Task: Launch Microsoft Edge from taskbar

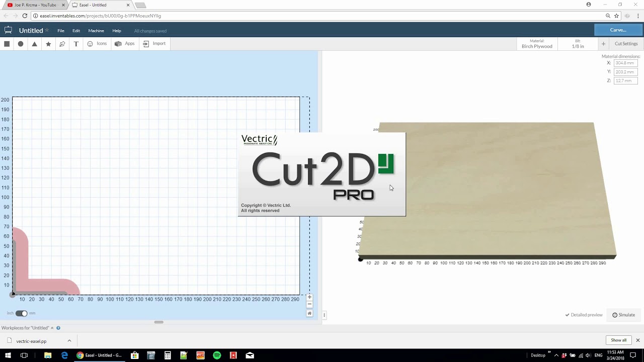Action: (64, 355)
